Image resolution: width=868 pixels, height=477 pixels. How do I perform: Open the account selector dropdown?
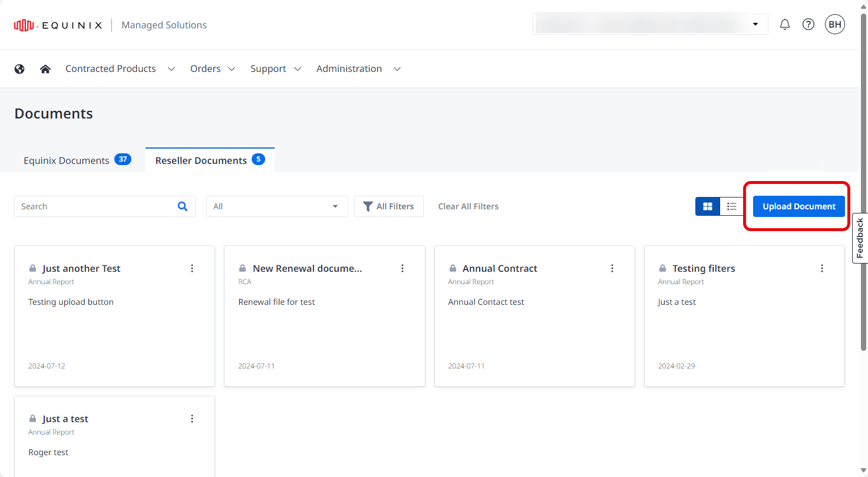point(651,24)
